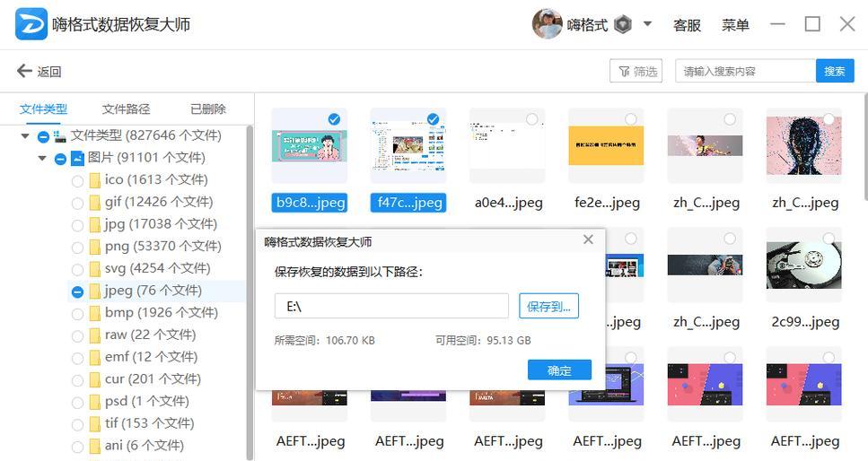868x461 pixels.
Task: Click the b9c8...jpeg file name
Action: [310, 203]
